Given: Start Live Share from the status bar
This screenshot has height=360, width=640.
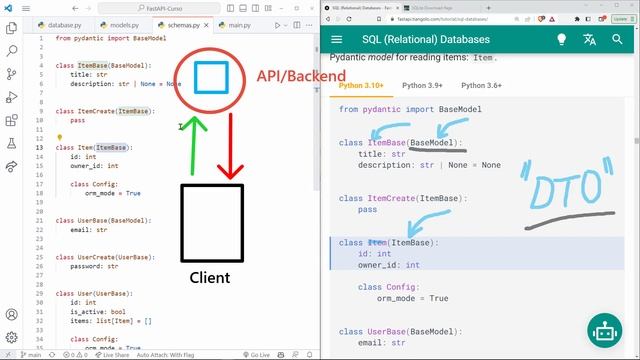Looking at the screenshot, I should coord(112,355).
